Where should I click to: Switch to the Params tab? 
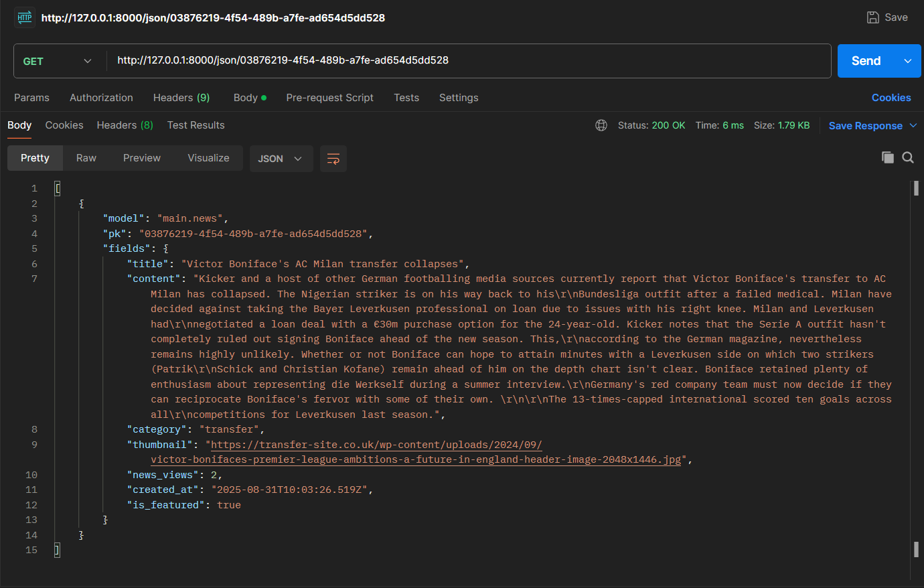[x=31, y=98]
